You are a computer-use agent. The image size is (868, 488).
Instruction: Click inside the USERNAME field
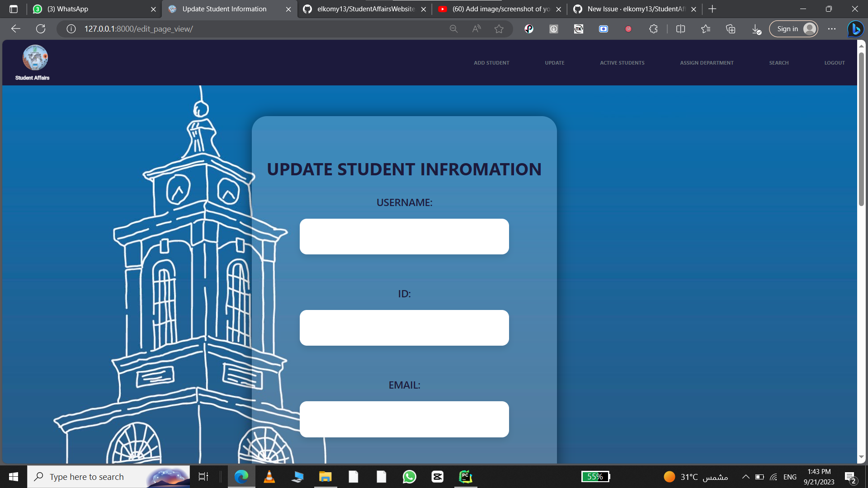404,236
